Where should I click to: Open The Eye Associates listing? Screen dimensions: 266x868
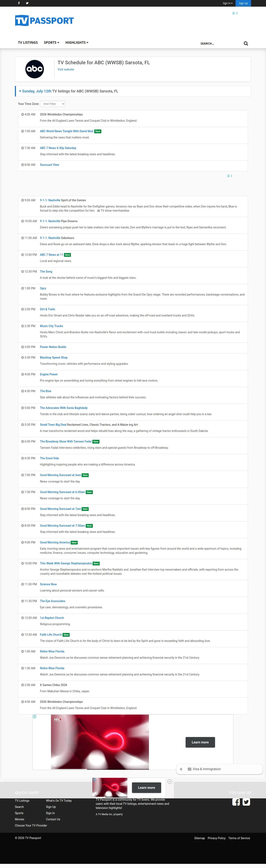[x=53, y=601]
